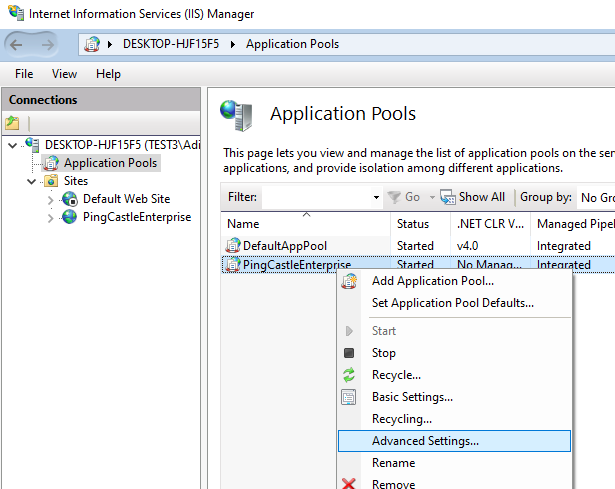This screenshot has height=489, width=615.
Task: Click the Add Application Pool menu icon
Action: click(x=349, y=281)
